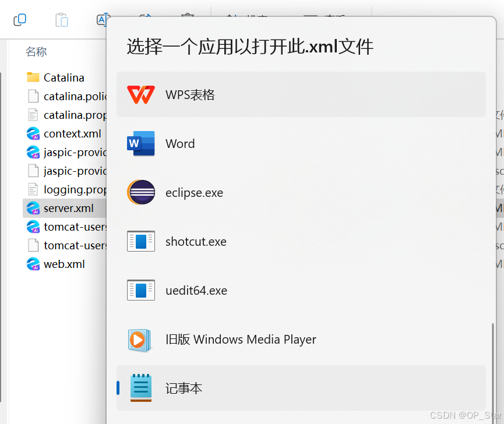This screenshot has width=504, height=424.
Task: Click the eclipse.exe app icon
Action: pos(141,192)
